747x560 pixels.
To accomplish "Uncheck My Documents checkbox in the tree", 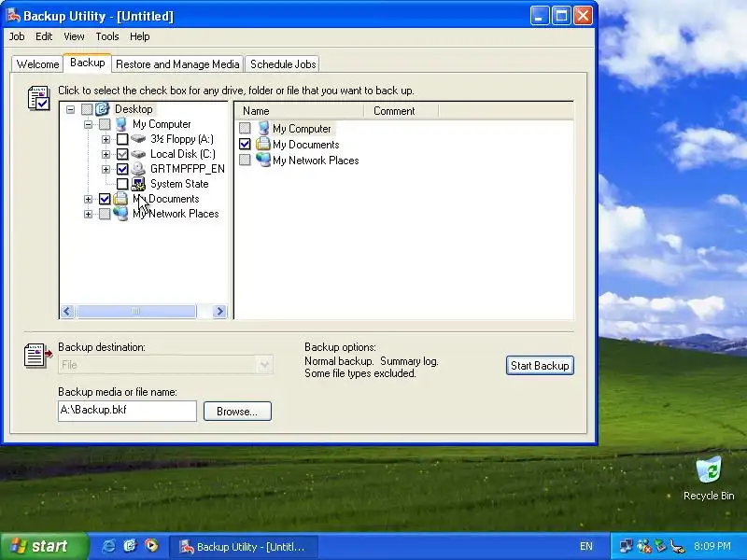I will pyautogui.click(x=105, y=199).
